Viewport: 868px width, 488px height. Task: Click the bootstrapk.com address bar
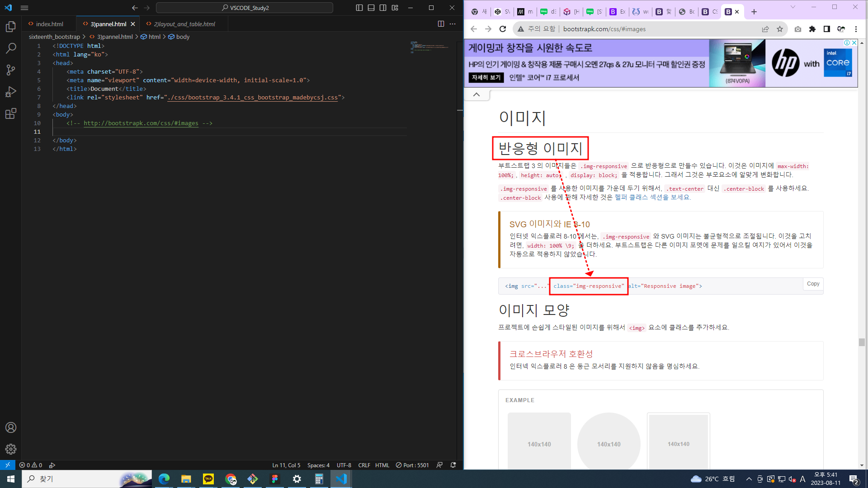coord(633,29)
